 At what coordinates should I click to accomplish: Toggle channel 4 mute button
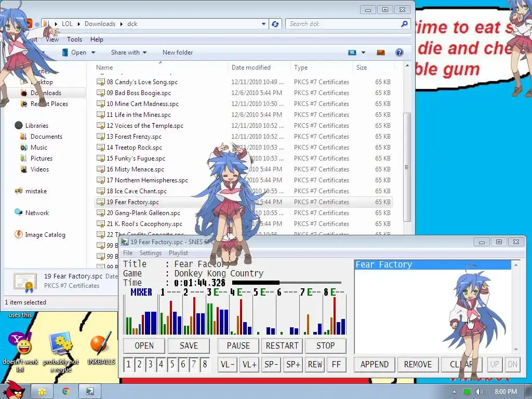coord(161,364)
